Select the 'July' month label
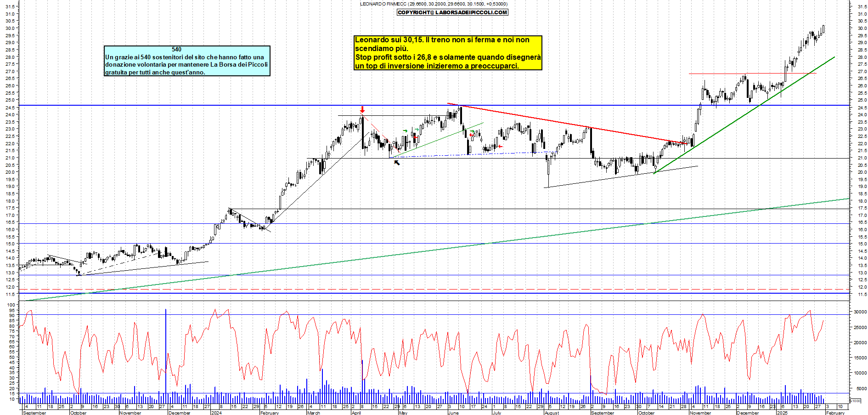868x415 pixels. [x=496, y=413]
